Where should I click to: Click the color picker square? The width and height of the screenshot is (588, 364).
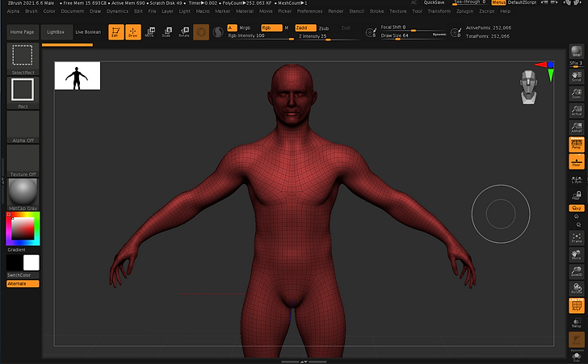click(23, 228)
